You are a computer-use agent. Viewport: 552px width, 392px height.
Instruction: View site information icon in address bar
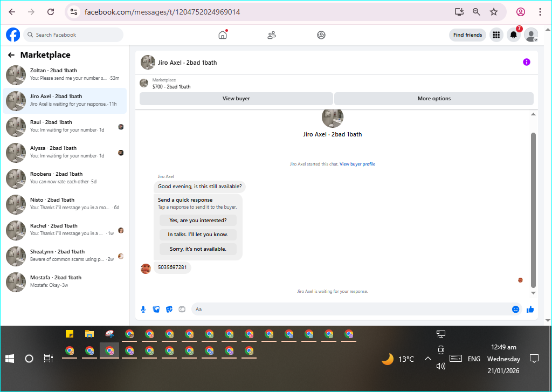tap(74, 12)
